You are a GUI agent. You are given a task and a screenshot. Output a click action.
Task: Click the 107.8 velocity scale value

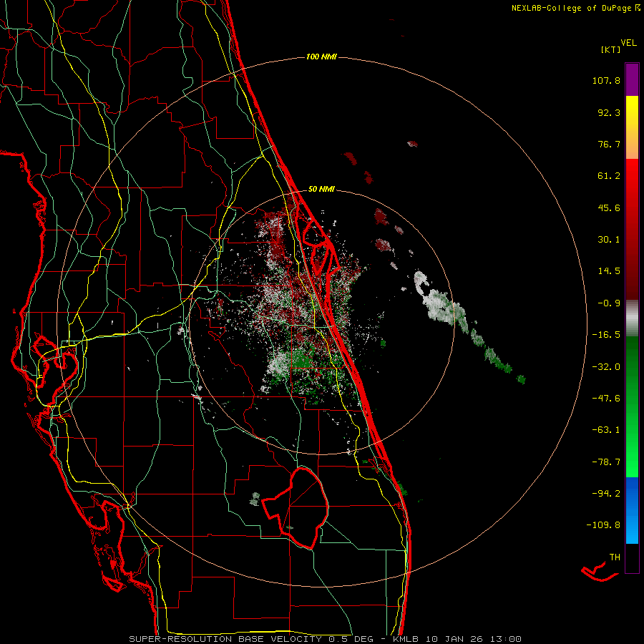click(606, 80)
